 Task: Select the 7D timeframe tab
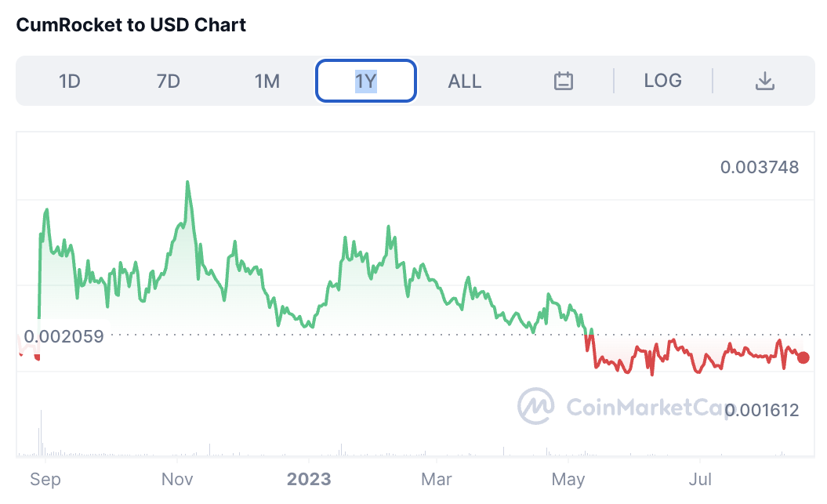coord(169,81)
